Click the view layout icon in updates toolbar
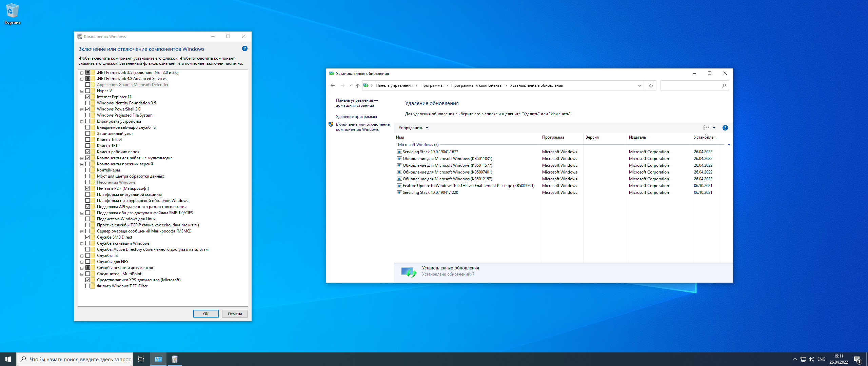Viewport: 868px width, 366px height. 706,128
